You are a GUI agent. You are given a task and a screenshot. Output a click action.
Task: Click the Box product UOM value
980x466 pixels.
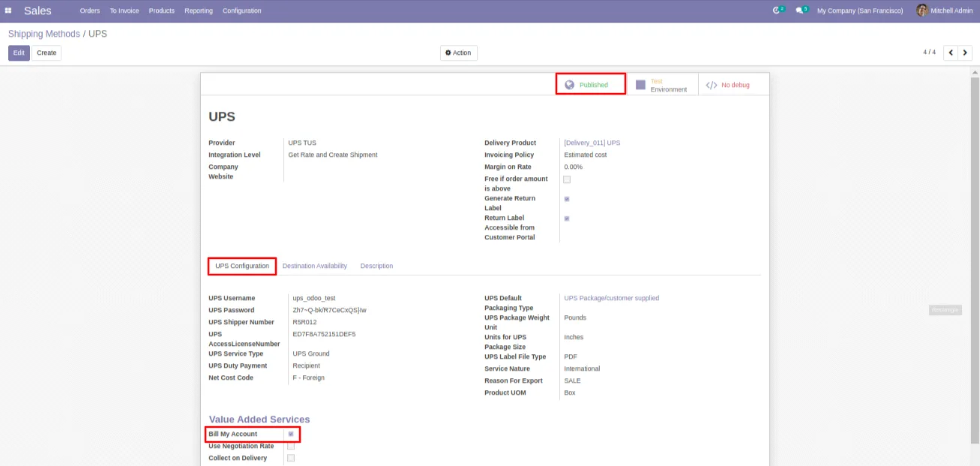pyautogui.click(x=570, y=392)
